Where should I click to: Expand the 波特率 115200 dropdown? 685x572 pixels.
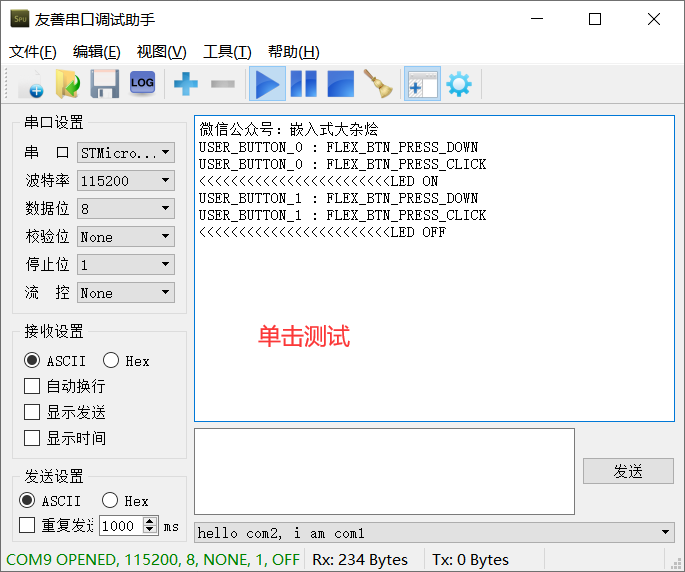click(126, 180)
